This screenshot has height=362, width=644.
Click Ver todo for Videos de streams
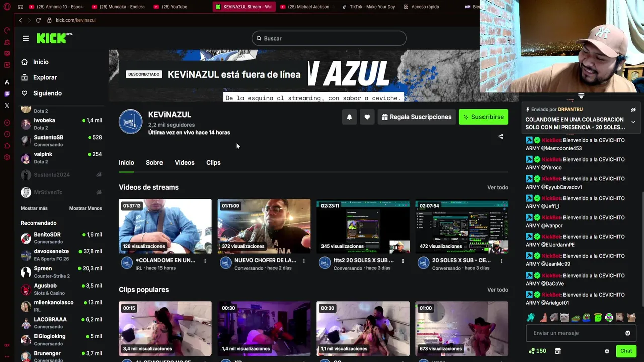point(498,187)
